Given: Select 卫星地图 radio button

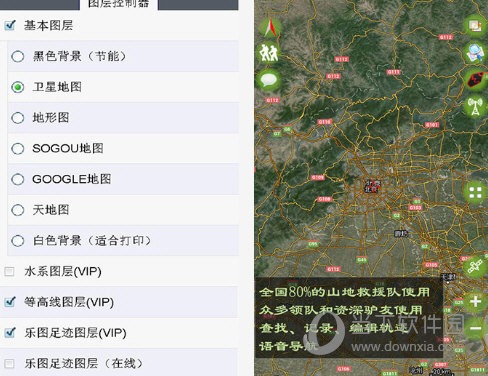Looking at the screenshot, I should 17,87.
